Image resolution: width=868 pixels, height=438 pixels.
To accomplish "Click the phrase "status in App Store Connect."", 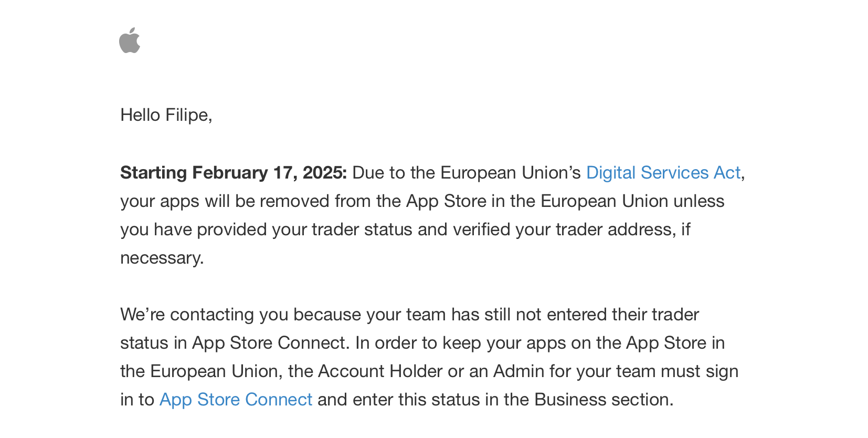I will click(x=234, y=343).
